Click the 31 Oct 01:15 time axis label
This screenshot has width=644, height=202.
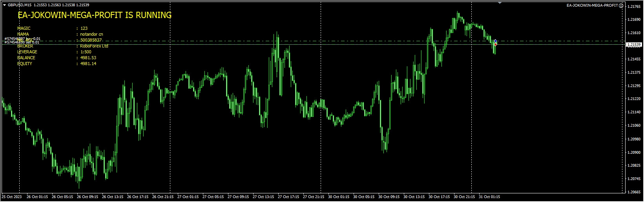point(489,197)
